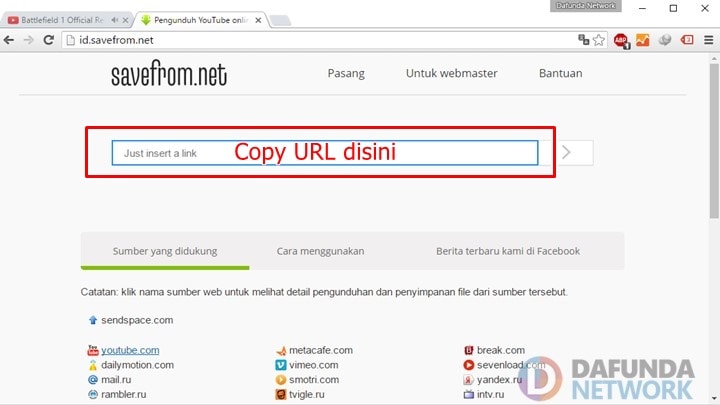Click into the 'Just insert a link' field
Viewport: 720px width, 405px height.
(x=325, y=153)
